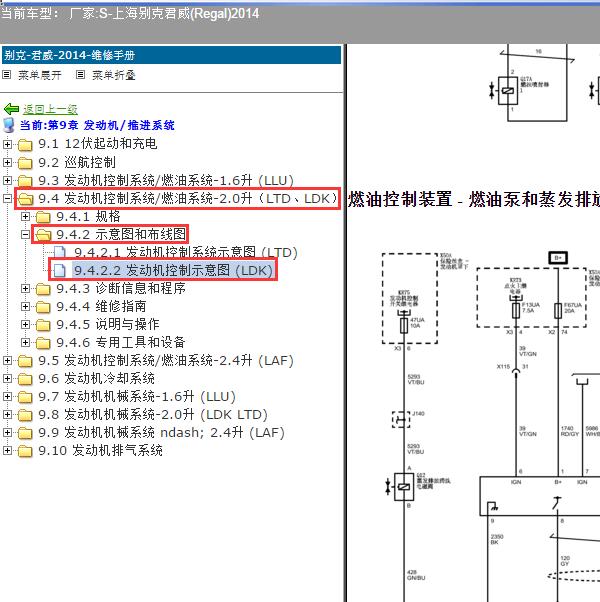The width and height of the screenshot is (600, 602).
Task: Select 9.4.4 维修指南 label
Action: [101, 306]
